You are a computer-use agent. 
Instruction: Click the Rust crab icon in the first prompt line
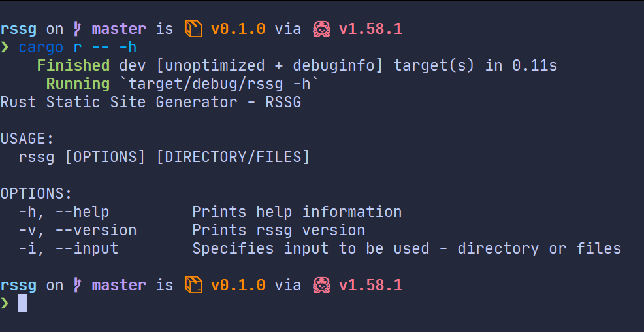pos(321,29)
